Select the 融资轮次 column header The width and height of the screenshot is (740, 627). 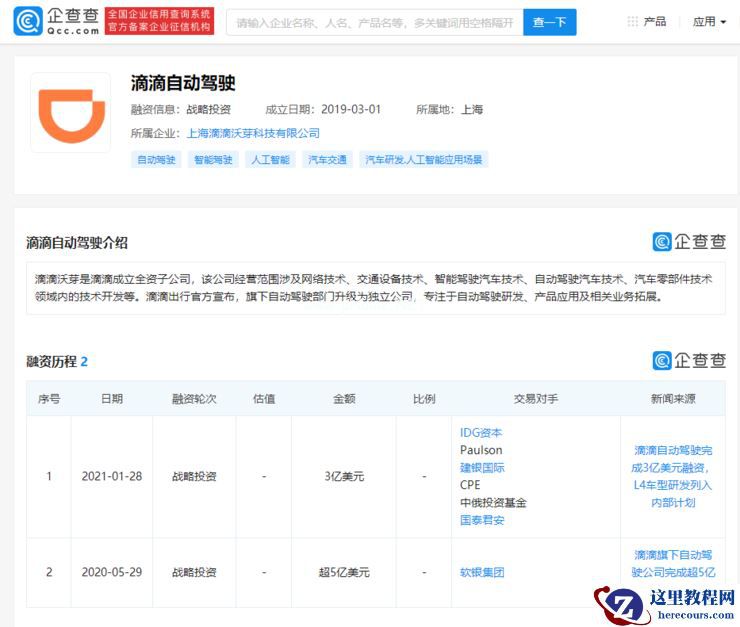(x=194, y=399)
